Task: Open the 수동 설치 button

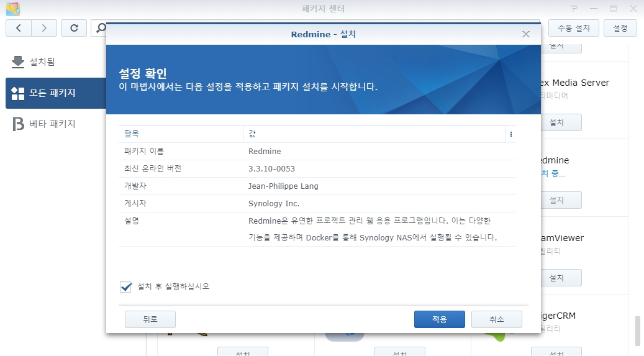Action: [573, 28]
